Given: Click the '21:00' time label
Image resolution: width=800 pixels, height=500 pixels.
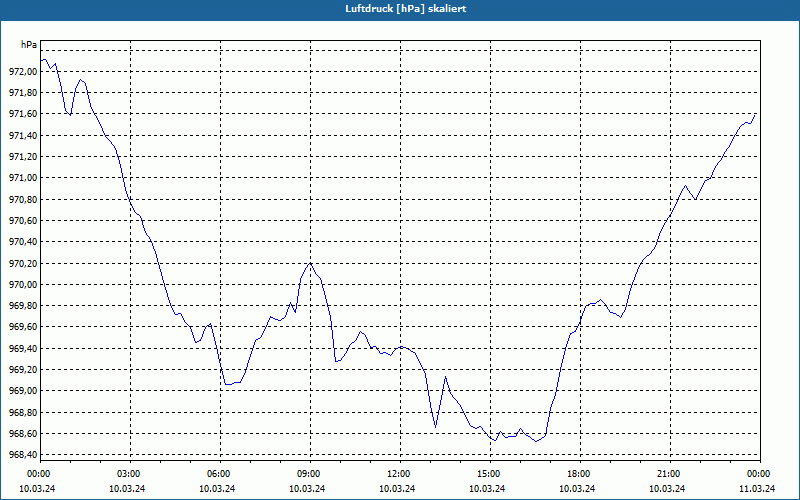Looking at the screenshot, I should tap(668, 474).
